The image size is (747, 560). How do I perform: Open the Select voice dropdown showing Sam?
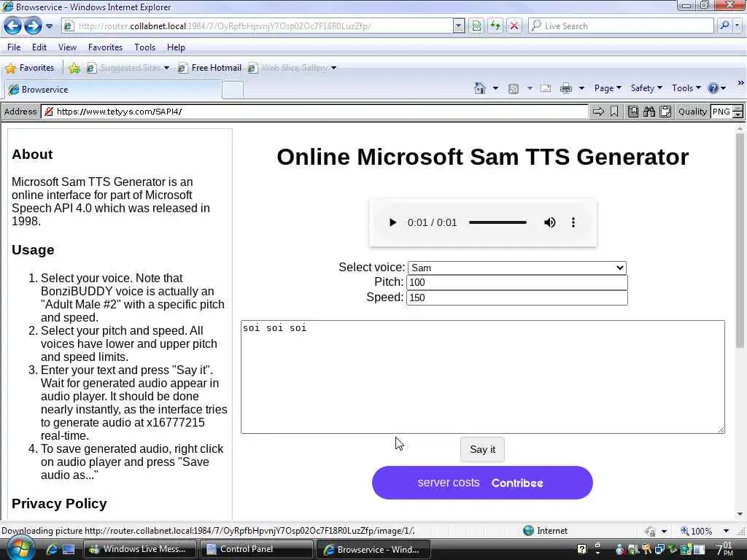click(x=517, y=268)
